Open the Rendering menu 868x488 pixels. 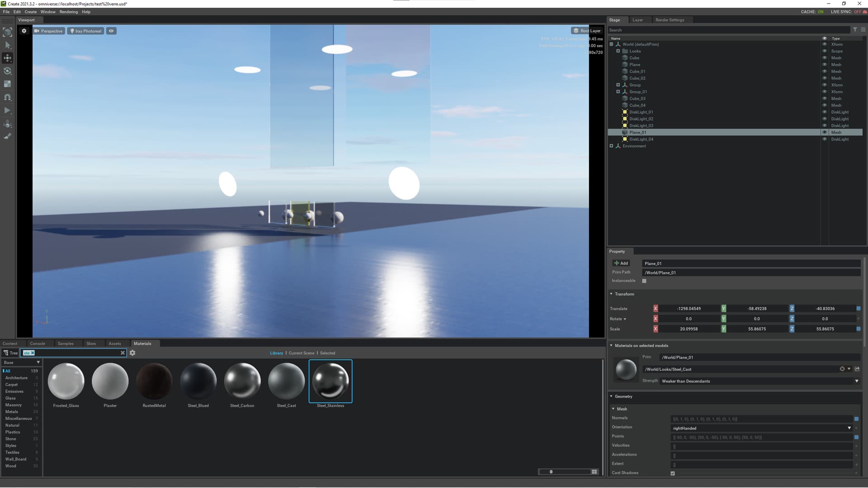pyautogui.click(x=68, y=12)
